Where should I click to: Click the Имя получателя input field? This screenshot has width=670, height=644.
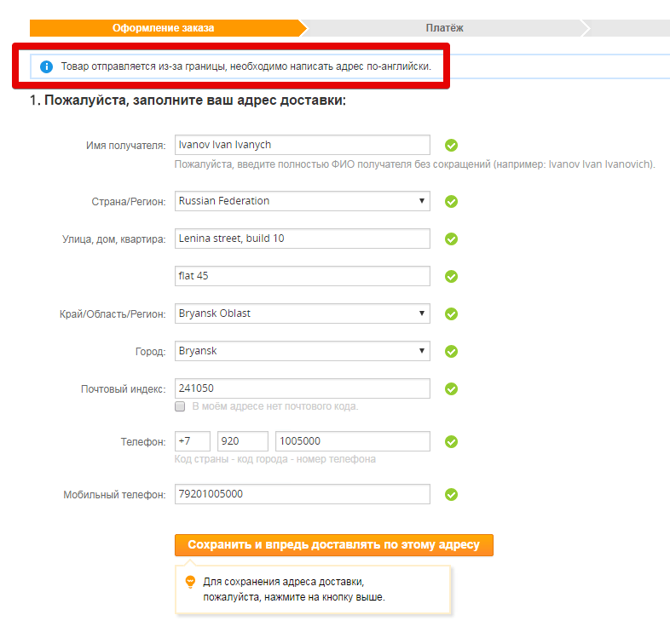(x=302, y=145)
